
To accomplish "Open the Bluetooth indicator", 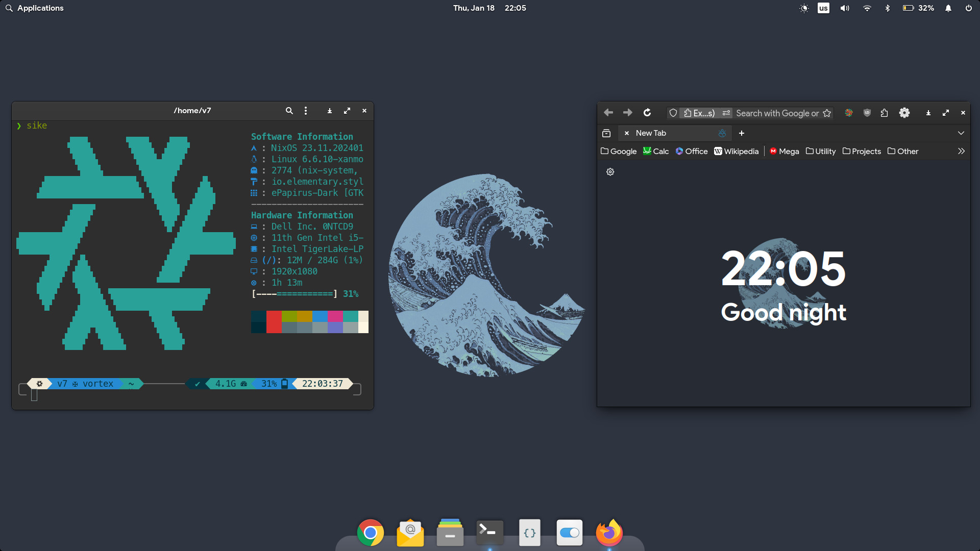I will 888,8.
